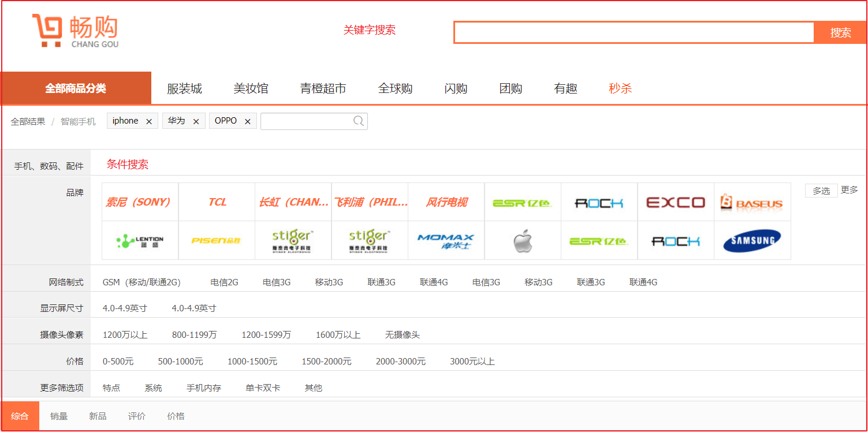This screenshot has height=432, width=868.
Task: Filter price 500-1000元
Action: coord(180,362)
